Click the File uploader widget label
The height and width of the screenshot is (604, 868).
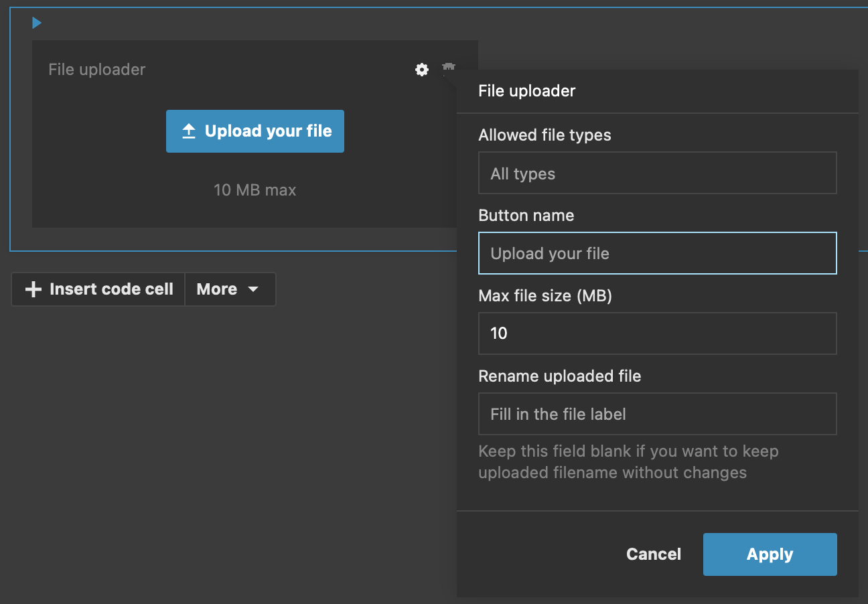click(x=96, y=69)
